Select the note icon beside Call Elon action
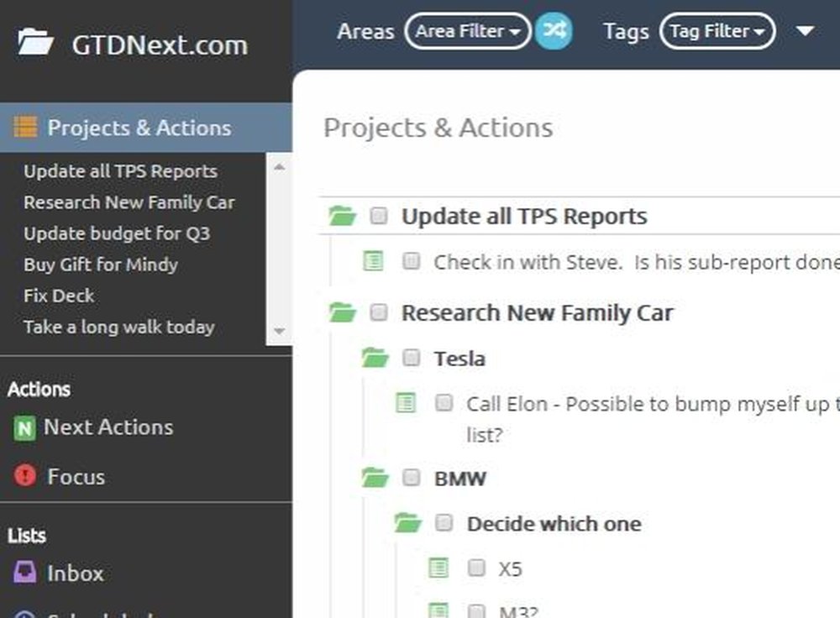 [x=407, y=403]
